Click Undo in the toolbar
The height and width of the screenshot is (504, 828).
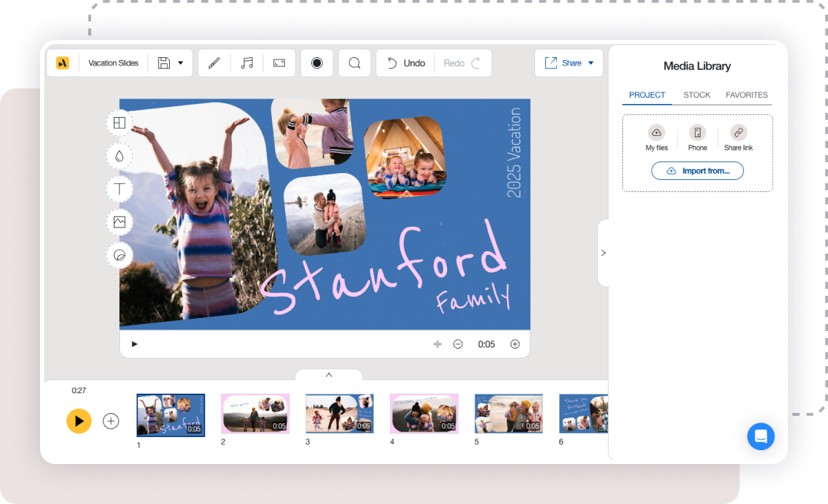tap(407, 63)
